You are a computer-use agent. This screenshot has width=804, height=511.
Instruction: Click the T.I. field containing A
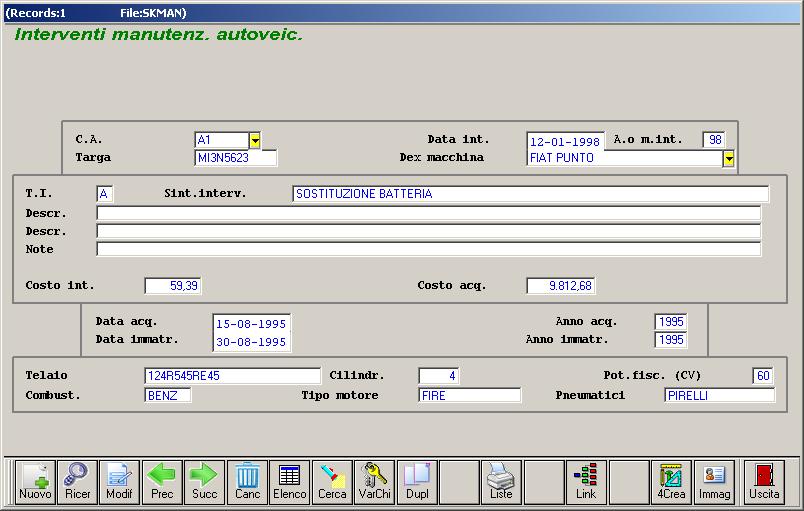click(105, 194)
